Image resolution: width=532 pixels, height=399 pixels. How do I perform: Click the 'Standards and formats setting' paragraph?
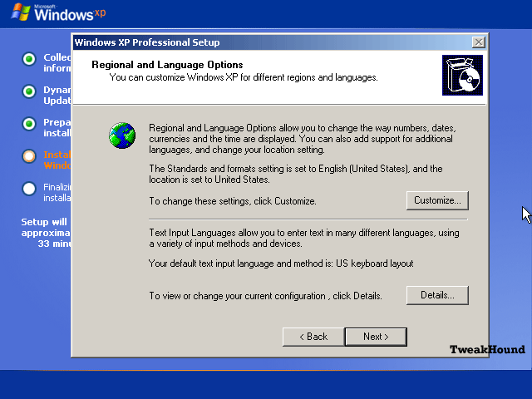point(296,174)
